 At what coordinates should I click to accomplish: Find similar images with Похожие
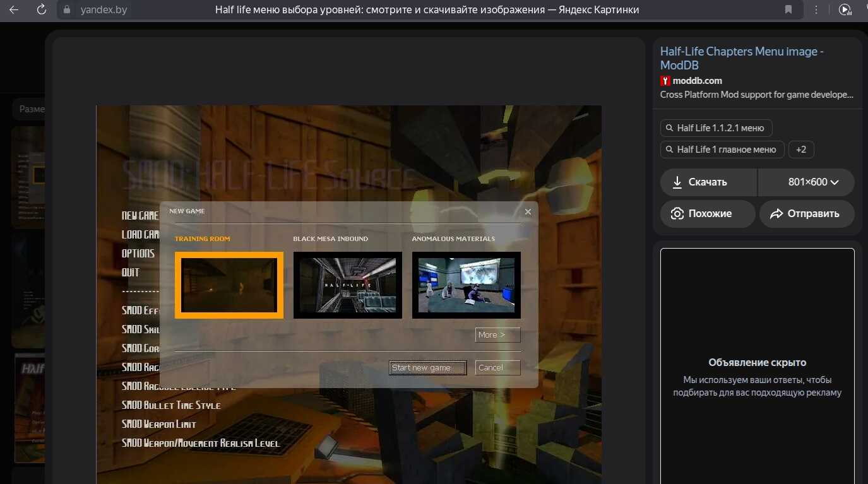(708, 214)
